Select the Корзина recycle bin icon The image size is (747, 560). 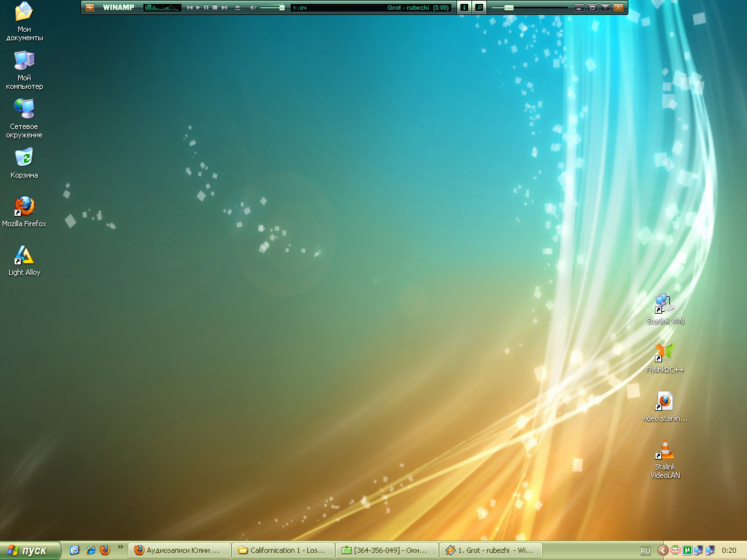[x=24, y=163]
